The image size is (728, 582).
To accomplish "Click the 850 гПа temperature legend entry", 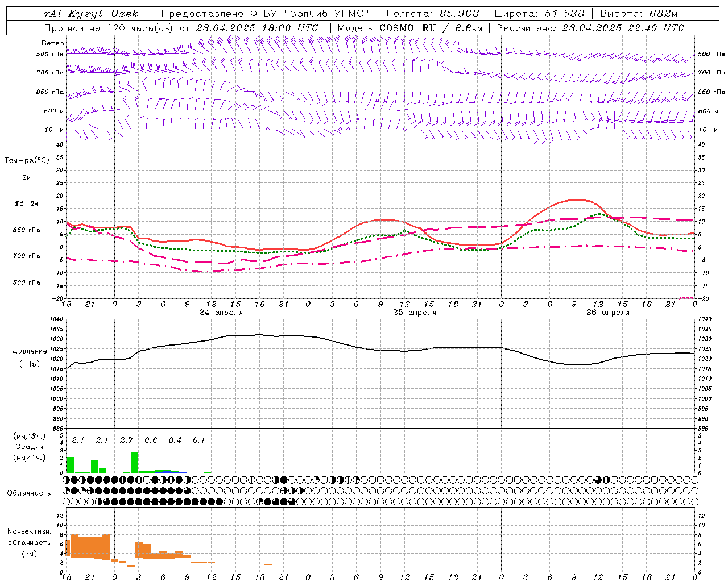I will pyautogui.click(x=26, y=230).
